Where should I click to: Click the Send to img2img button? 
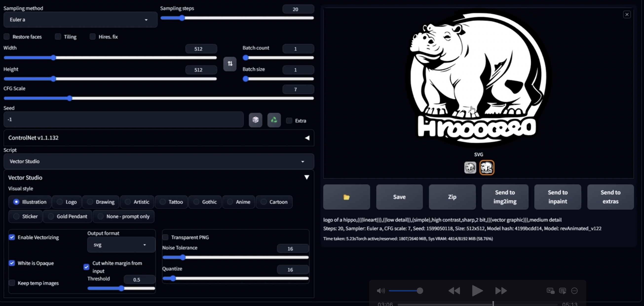505,197
